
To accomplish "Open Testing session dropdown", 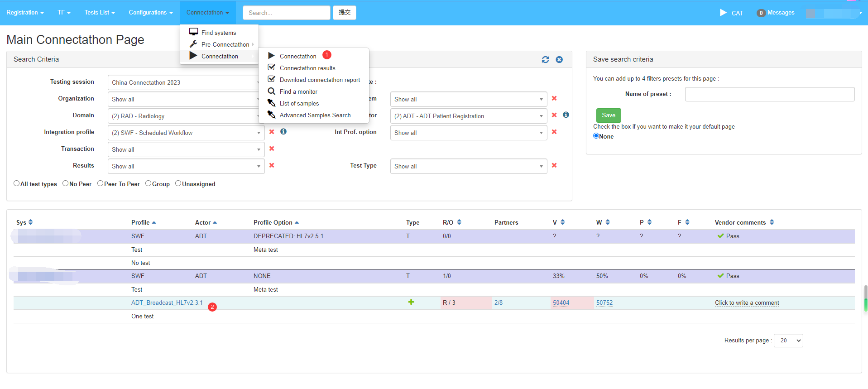I will pos(186,82).
